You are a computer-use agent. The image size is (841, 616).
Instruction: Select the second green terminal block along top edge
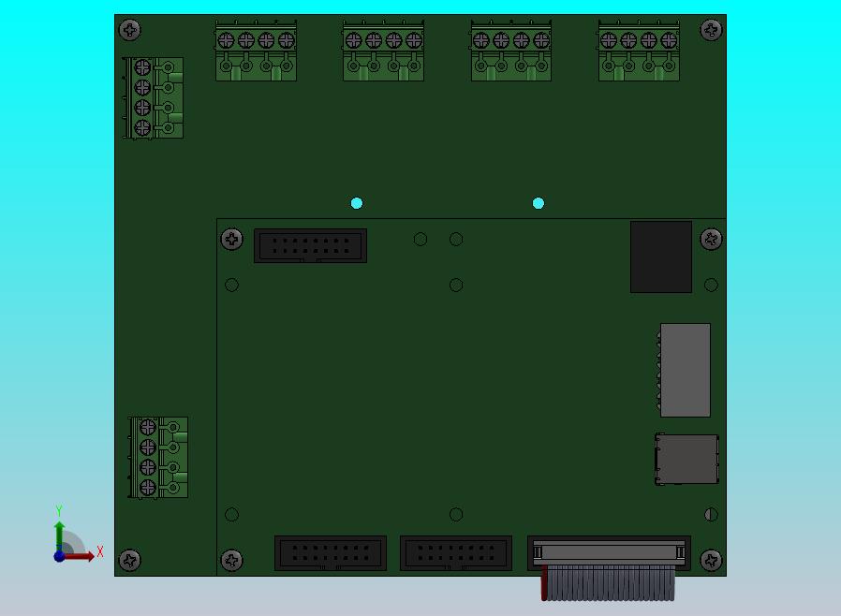pyautogui.click(x=383, y=51)
